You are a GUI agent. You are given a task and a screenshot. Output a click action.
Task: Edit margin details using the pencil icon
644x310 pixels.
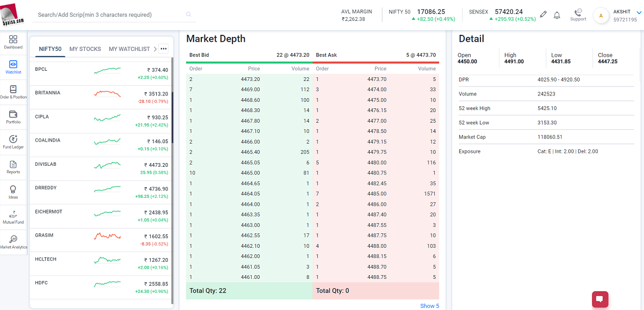[x=542, y=14]
